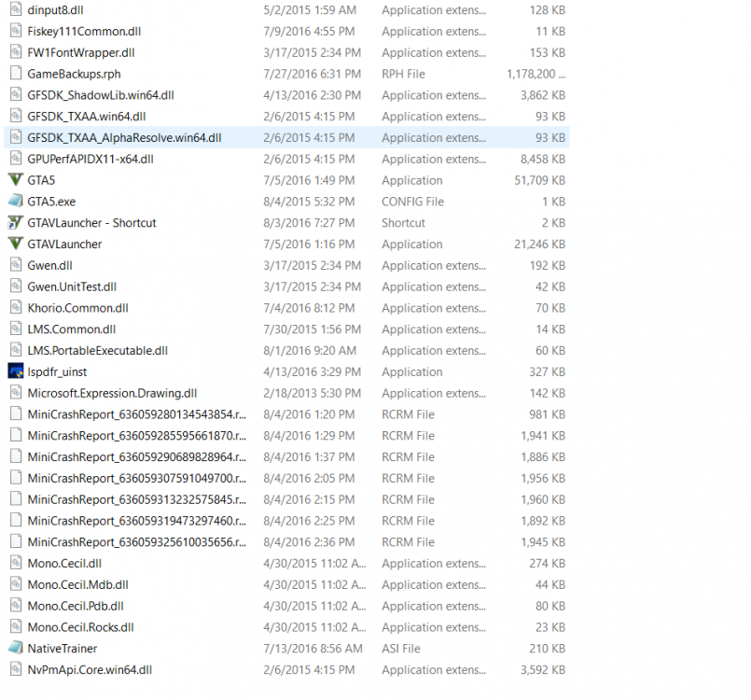Click the NativeTrainer file icon
The height and width of the screenshot is (700, 751).
16,648
